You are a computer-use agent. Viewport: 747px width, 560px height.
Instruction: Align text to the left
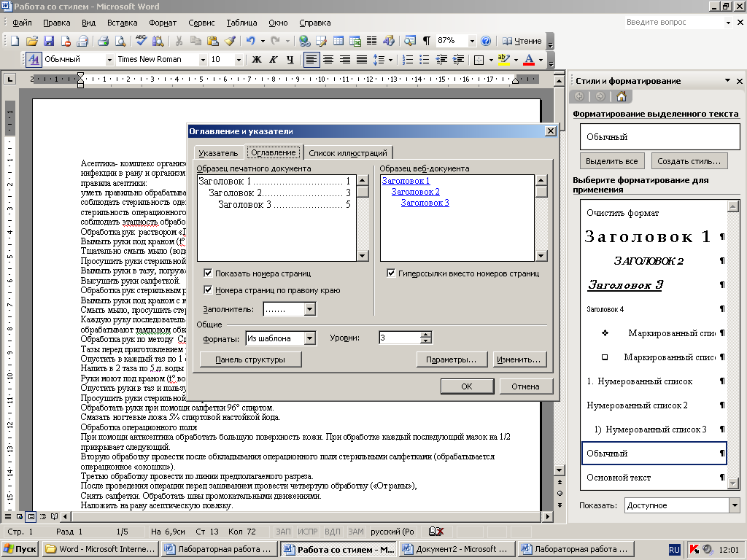point(311,60)
